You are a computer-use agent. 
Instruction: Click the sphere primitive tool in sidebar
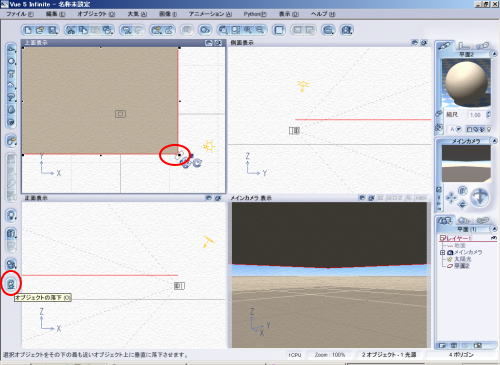click(x=11, y=61)
